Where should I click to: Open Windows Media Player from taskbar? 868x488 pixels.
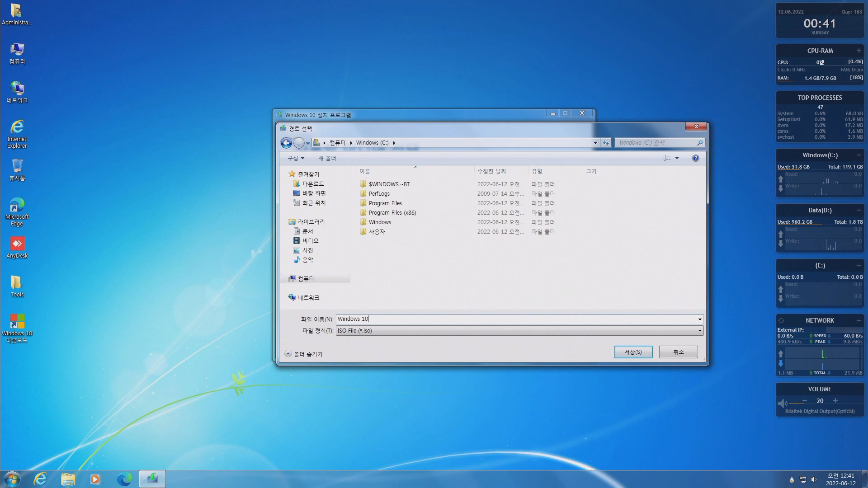[96, 479]
